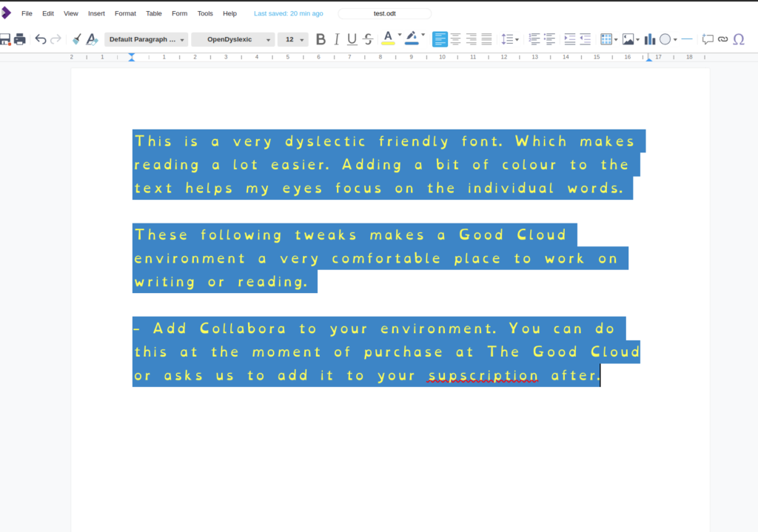Open the Table menu
The width and height of the screenshot is (758, 532).
click(154, 13)
